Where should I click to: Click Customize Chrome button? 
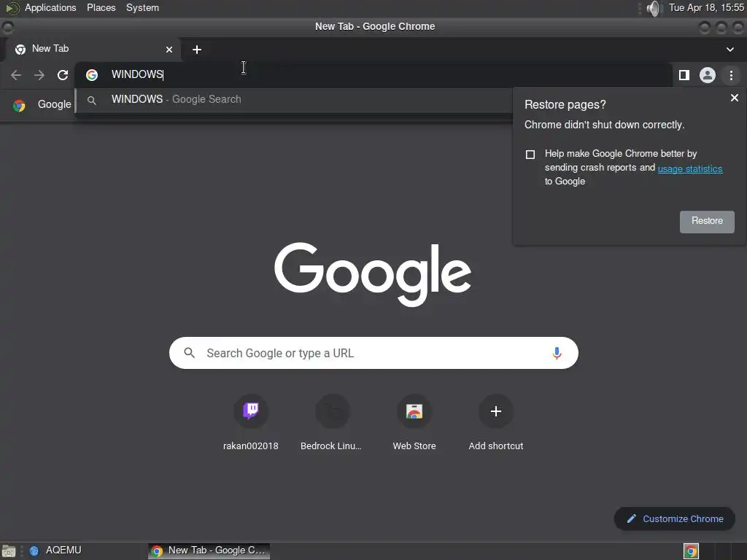[675, 518]
